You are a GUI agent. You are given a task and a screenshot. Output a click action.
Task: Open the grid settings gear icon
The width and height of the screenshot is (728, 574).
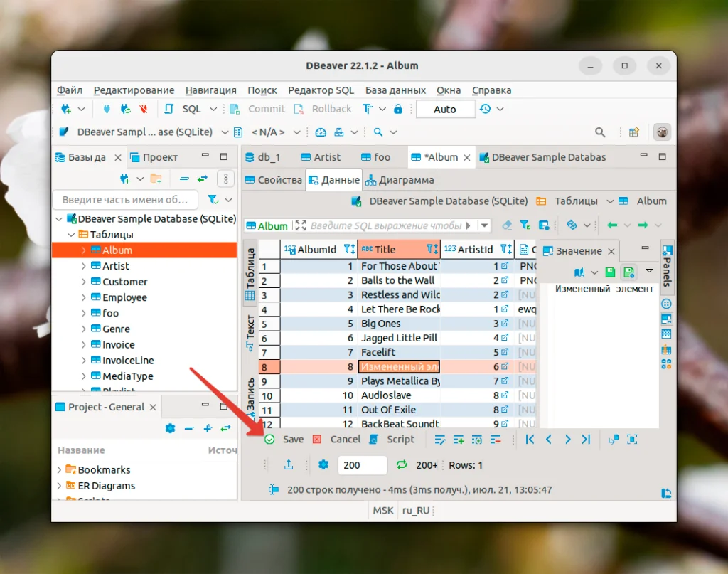click(x=323, y=465)
